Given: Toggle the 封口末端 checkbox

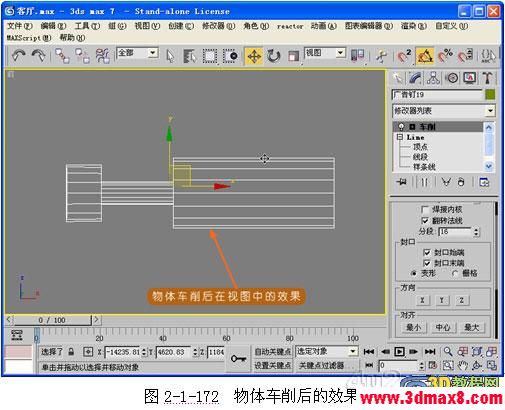Looking at the screenshot, I should 427,263.
